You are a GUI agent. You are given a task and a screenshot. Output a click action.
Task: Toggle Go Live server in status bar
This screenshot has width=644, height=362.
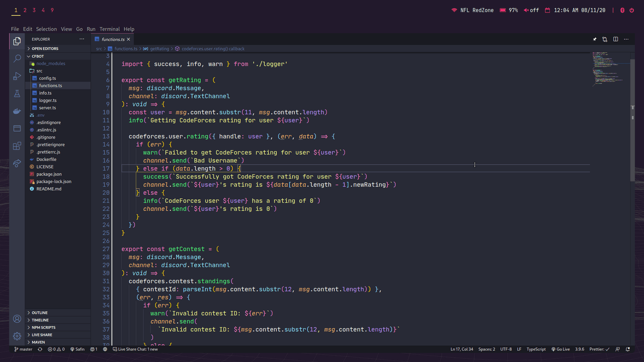point(560,349)
